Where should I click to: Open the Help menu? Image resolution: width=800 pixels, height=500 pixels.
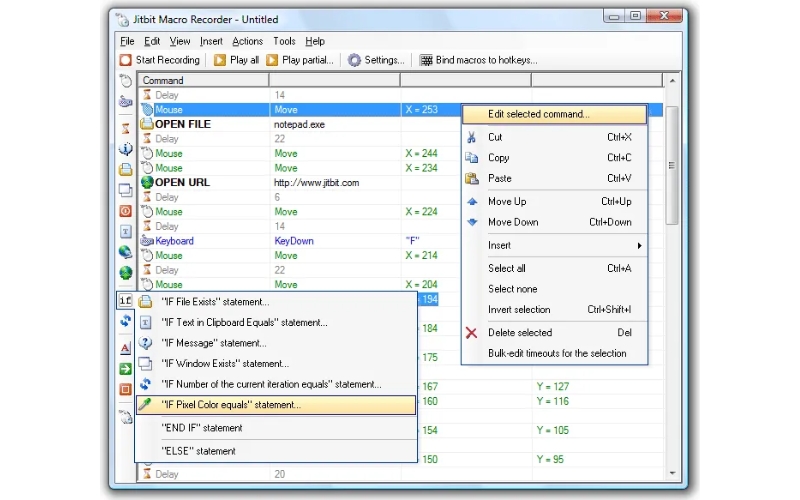(x=315, y=41)
